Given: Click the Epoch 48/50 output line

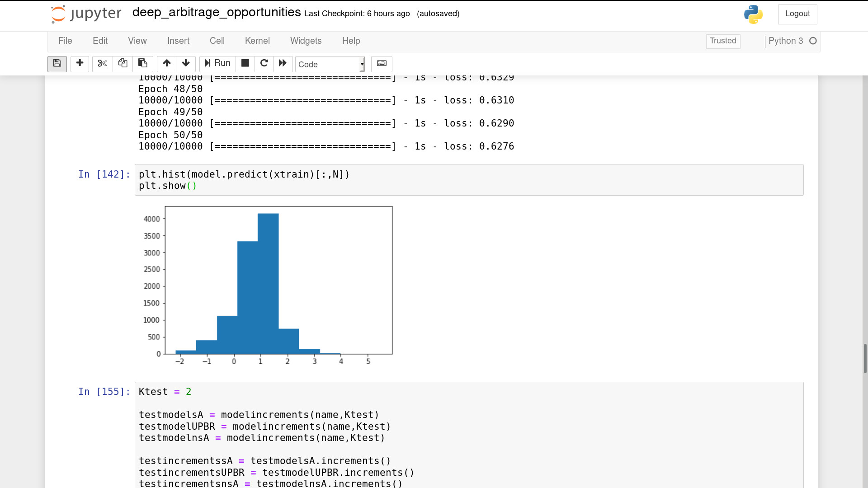Looking at the screenshot, I should coord(170,89).
